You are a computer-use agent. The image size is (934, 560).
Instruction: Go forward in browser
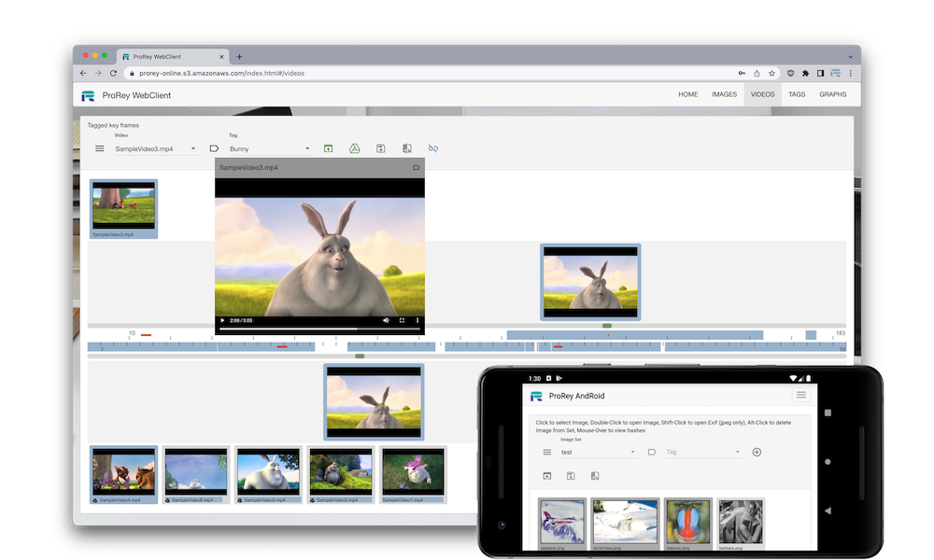(x=98, y=73)
